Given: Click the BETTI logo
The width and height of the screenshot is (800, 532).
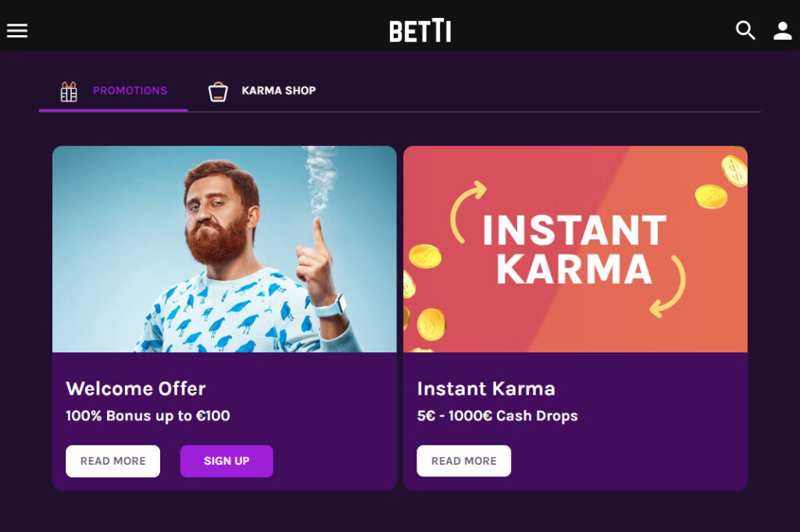Looking at the screenshot, I should click(420, 31).
